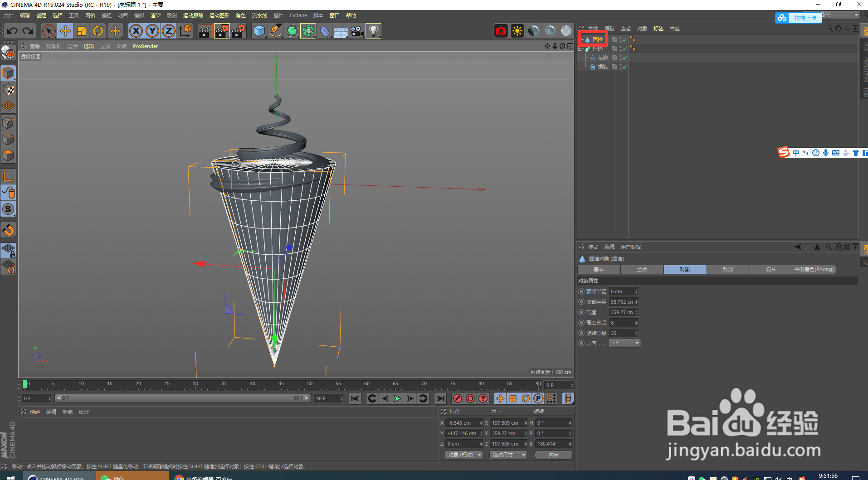Select the 花瓣 object in tree
868x480 pixels.
click(602, 58)
